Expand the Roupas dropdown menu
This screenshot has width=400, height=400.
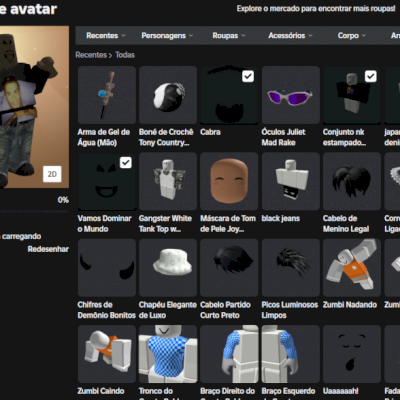229,35
